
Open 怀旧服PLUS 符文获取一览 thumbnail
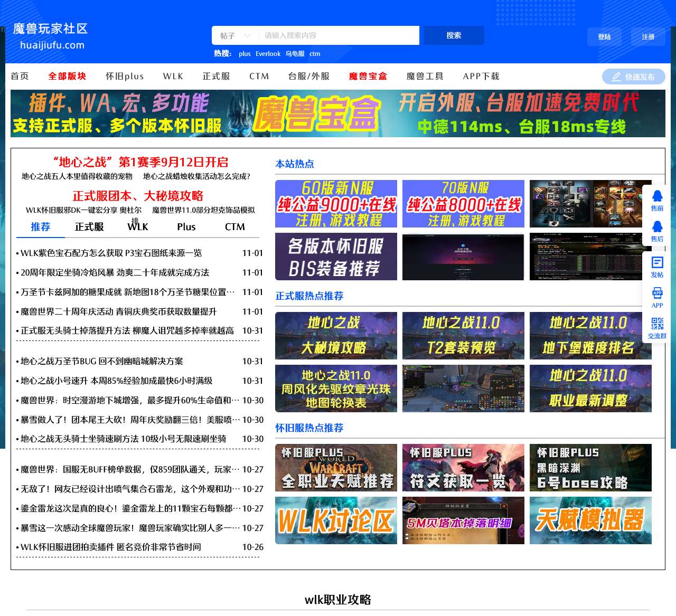[463, 468]
